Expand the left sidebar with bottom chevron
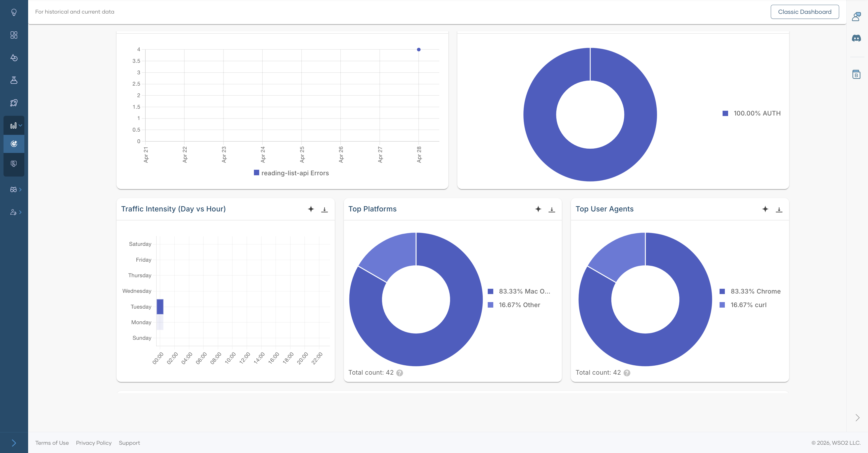Viewport: 868px width, 453px height. point(14,442)
